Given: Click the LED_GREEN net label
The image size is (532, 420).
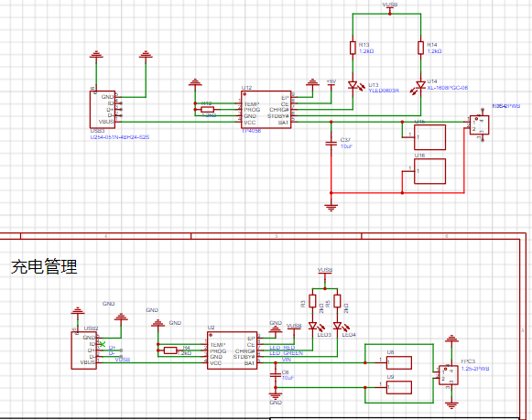Looking at the screenshot, I should coord(286,353).
